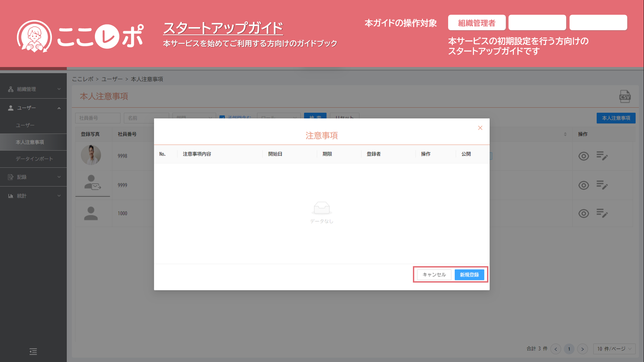Expand 統計 sidebar menu
The height and width of the screenshot is (362, 644).
tap(34, 196)
